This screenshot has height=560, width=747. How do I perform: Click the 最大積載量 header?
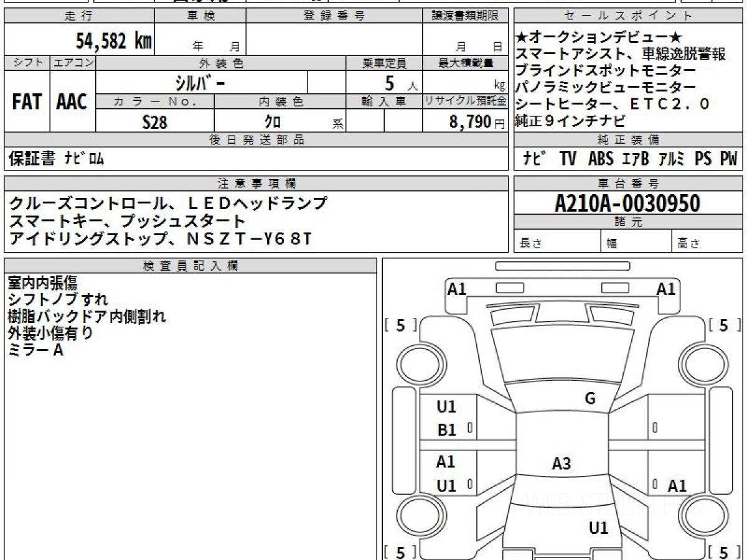click(x=466, y=63)
